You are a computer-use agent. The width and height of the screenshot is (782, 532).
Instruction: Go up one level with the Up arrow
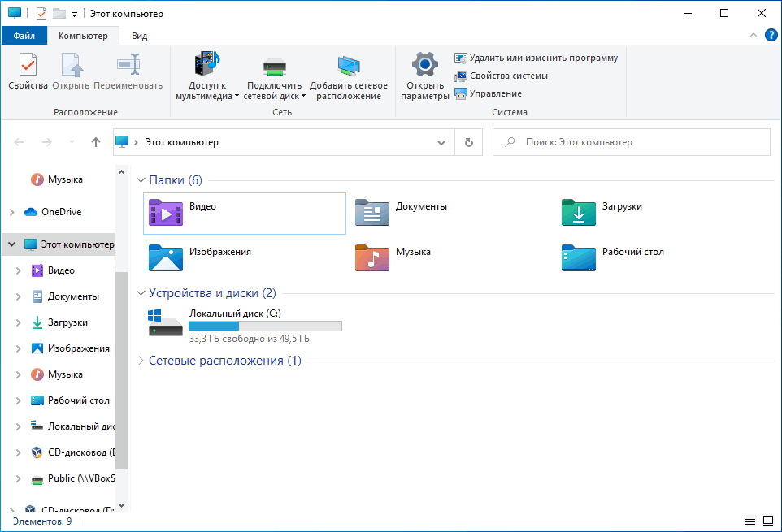(x=96, y=142)
